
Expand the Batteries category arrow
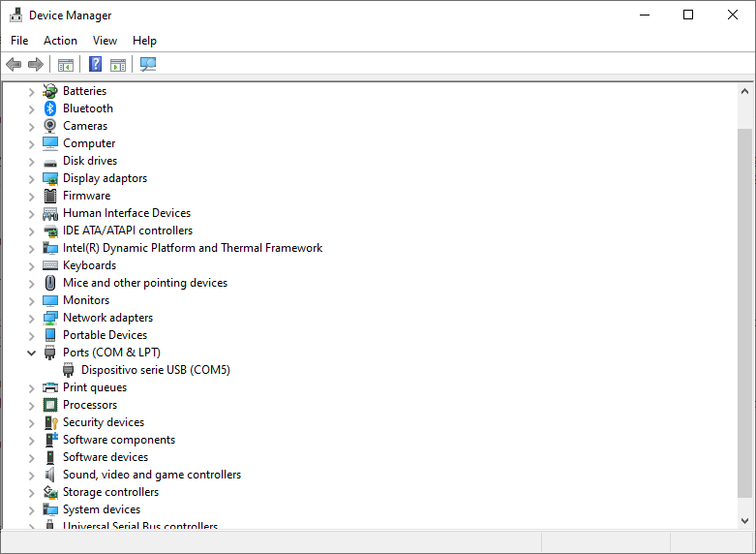[x=31, y=92]
